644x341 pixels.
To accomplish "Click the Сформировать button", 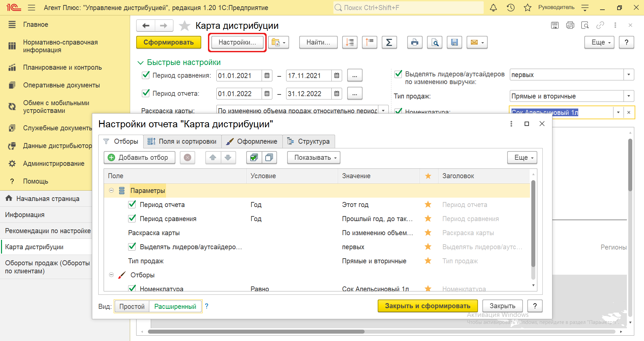I will [169, 43].
